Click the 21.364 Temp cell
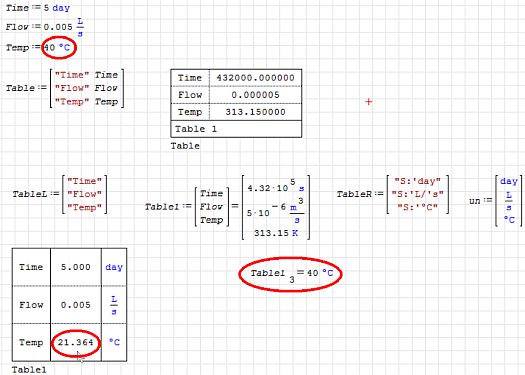The width and height of the screenshot is (525, 375). click(x=76, y=342)
